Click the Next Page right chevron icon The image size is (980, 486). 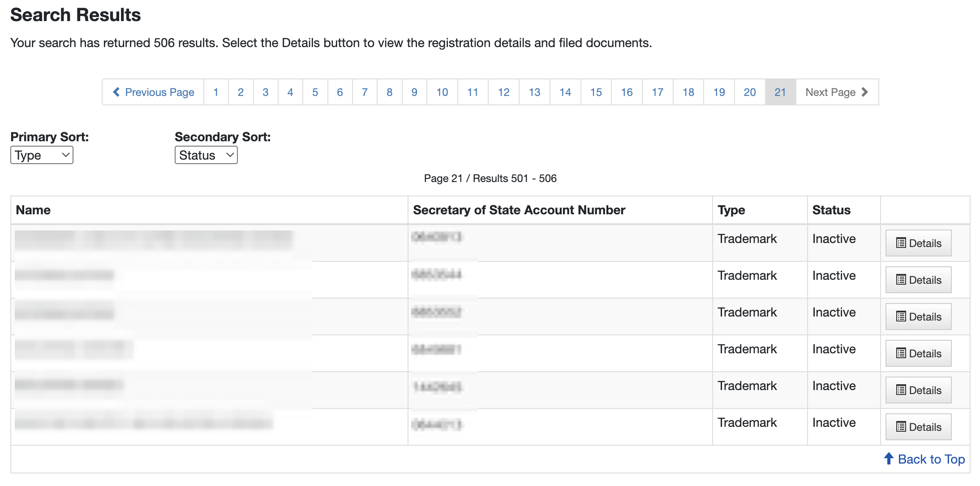click(x=864, y=92)
